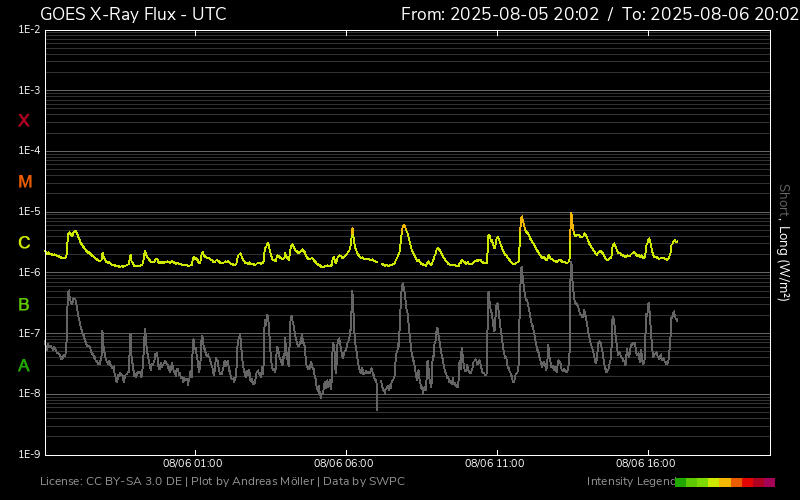This screenshot has width=800, height=500.
Task: Select the green B flare class label
Action: click(x=24, y=304)
